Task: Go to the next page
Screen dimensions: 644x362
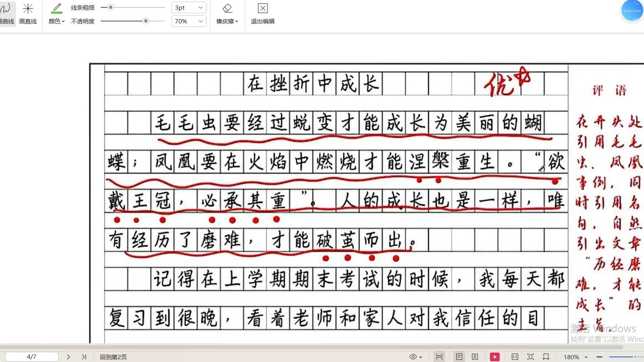Action: [x=68, y=357]
